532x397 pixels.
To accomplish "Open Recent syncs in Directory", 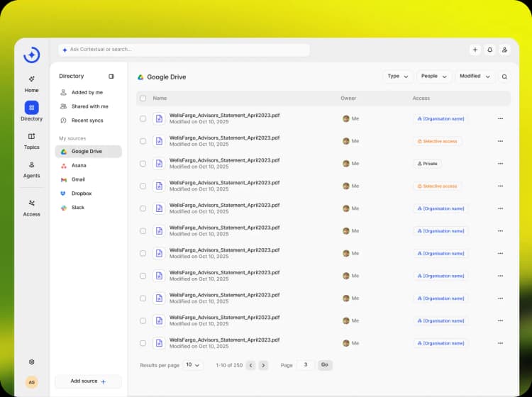I will tap(88, 121).
